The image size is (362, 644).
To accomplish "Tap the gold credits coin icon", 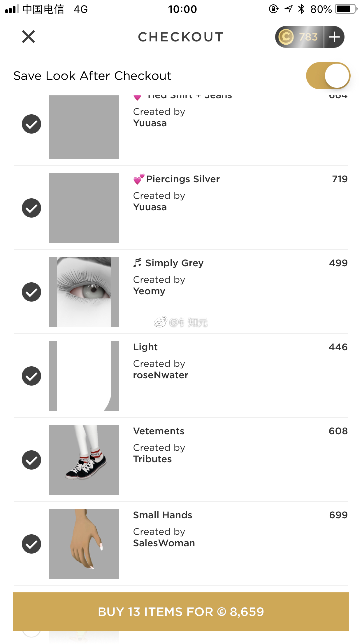I will pos(286,37).
